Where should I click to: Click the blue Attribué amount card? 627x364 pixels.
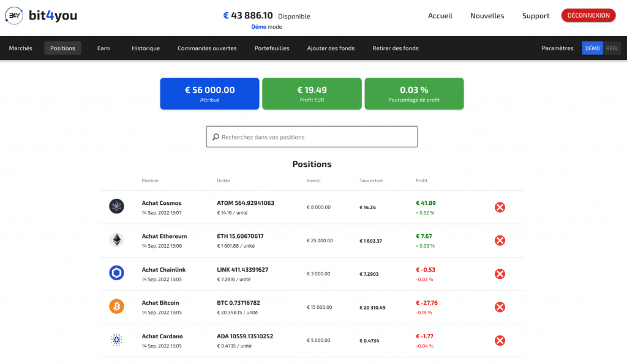(209, 94)
